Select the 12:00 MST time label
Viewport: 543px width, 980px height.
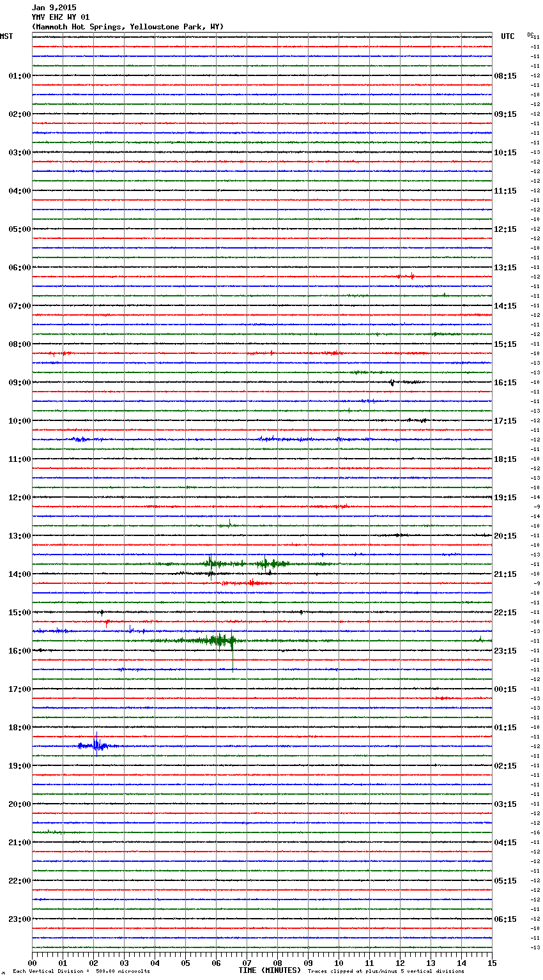(x=20, y=498)
